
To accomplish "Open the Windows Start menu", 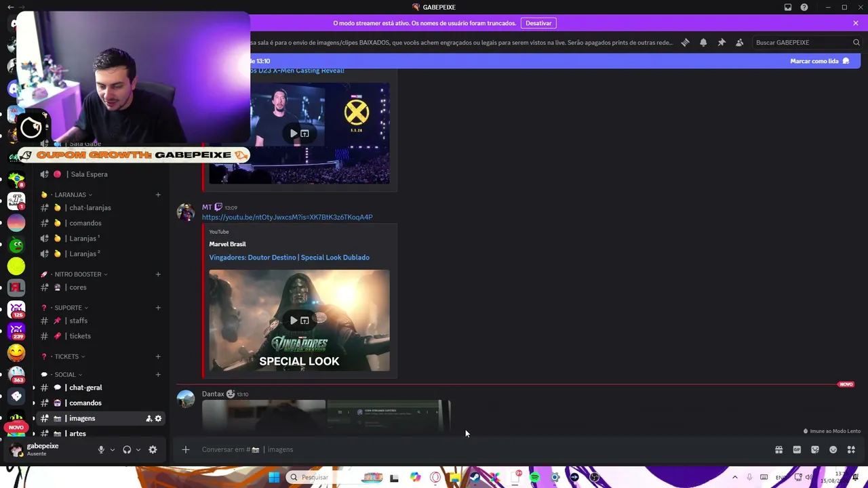I will [273, 477].
